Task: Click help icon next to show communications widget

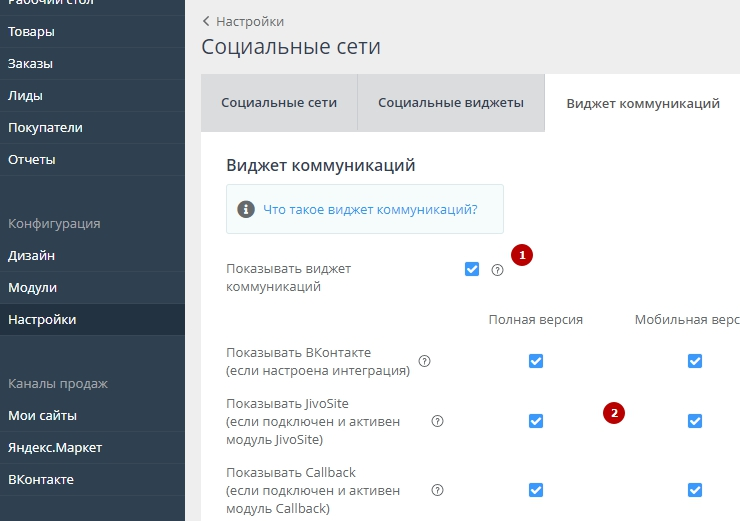Action: (497, 270)
